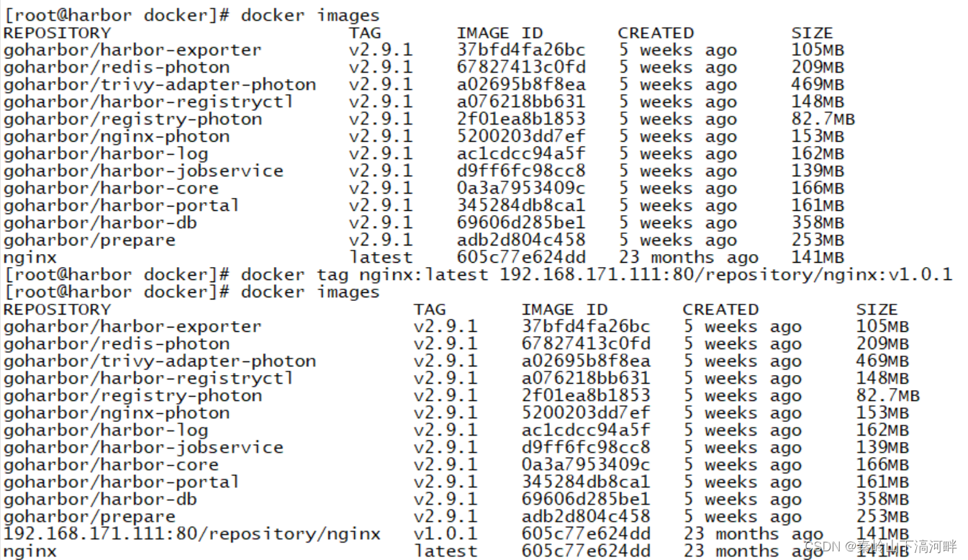The image size is (968, 560).
Task: Select the goharbor/harbor-portal repository
Action: pos(121,205)
